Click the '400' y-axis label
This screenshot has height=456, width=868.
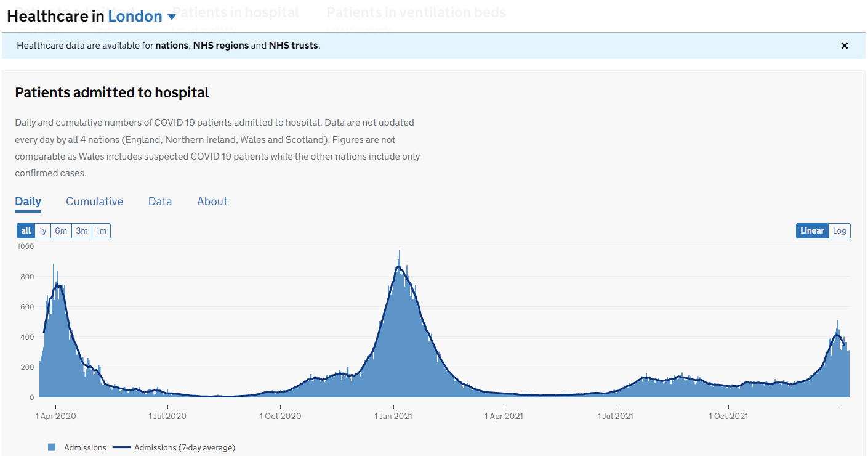(x=28, y=337)
